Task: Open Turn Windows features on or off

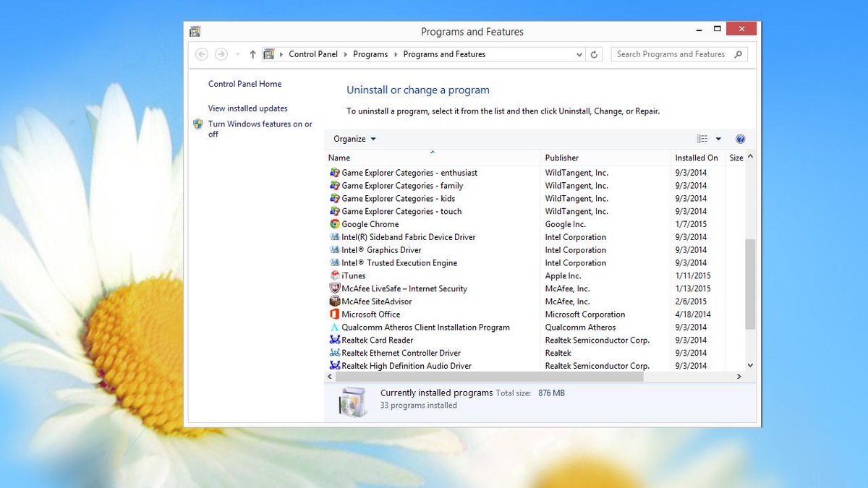Action: 260,129
